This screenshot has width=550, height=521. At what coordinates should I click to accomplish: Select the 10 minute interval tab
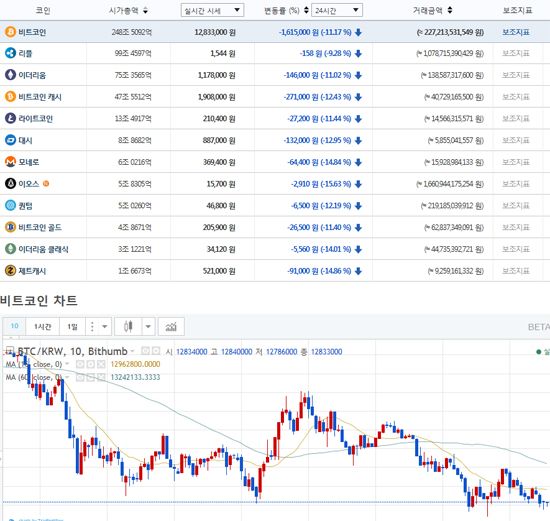[x=14, y=326]
